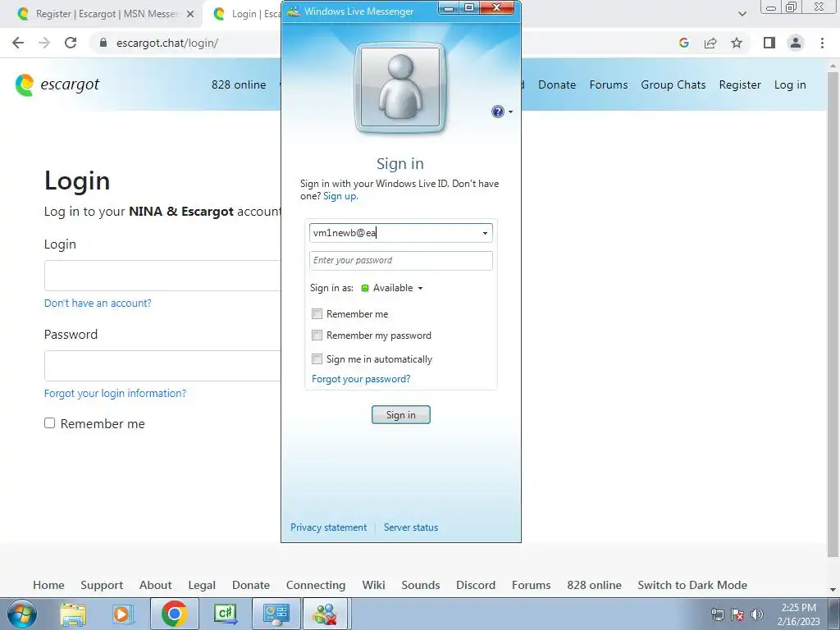This screenshot has height=630, width=840.
Task: Click the 828 online header item
Action: [239, 84]
